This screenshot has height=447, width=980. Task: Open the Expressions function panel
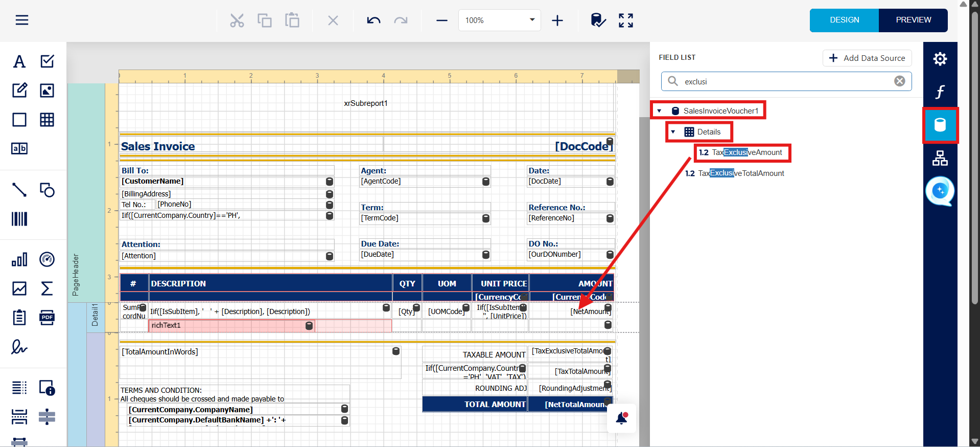tap(940, 92)
